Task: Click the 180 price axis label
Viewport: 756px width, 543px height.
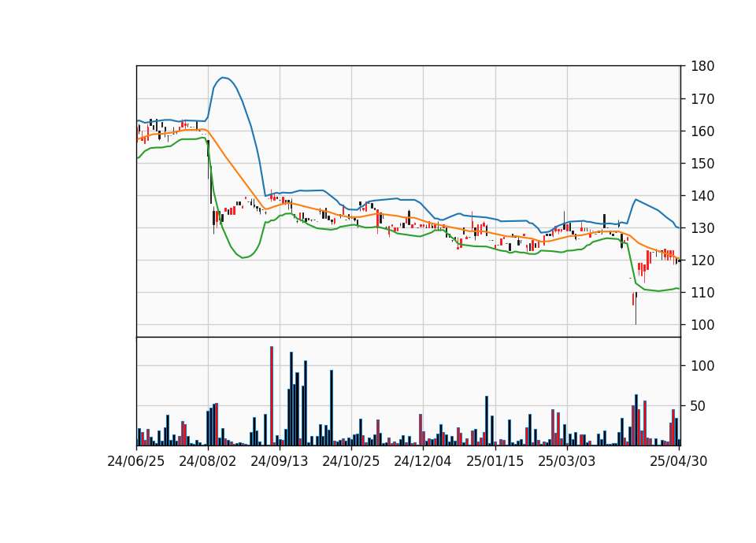Action: pos(702,66)
